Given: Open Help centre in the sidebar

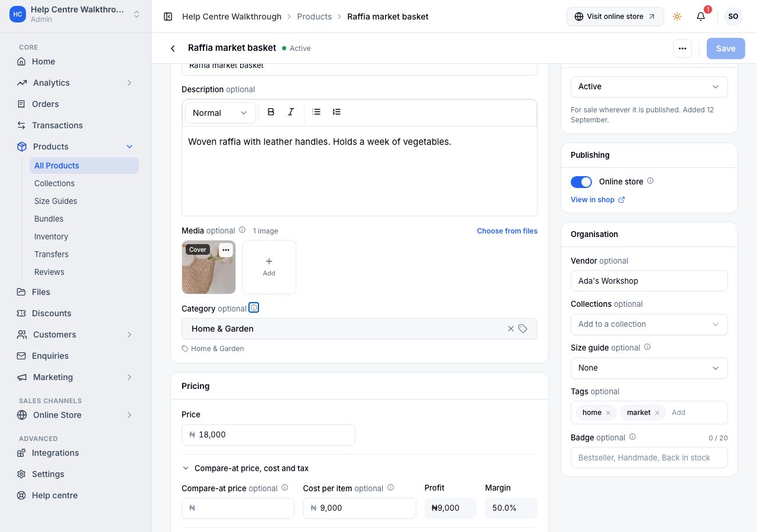Looking at the screenshot, I should [76, 495].
